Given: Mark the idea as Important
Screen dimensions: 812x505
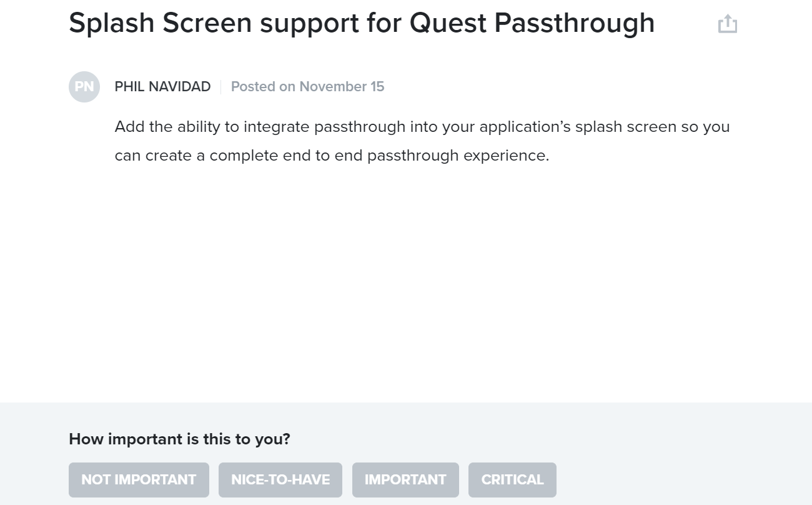Looking at the screenshot, I should click(405, 480).
